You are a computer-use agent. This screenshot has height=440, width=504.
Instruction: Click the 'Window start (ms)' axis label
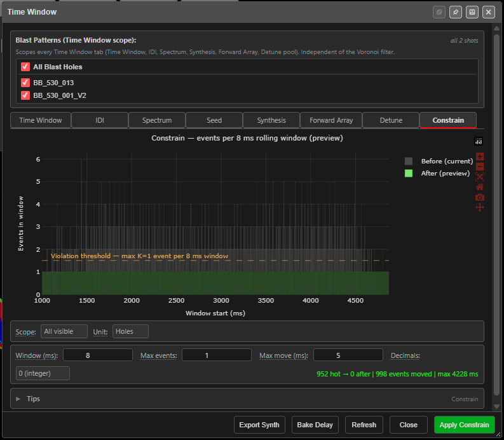pos(215,313)
